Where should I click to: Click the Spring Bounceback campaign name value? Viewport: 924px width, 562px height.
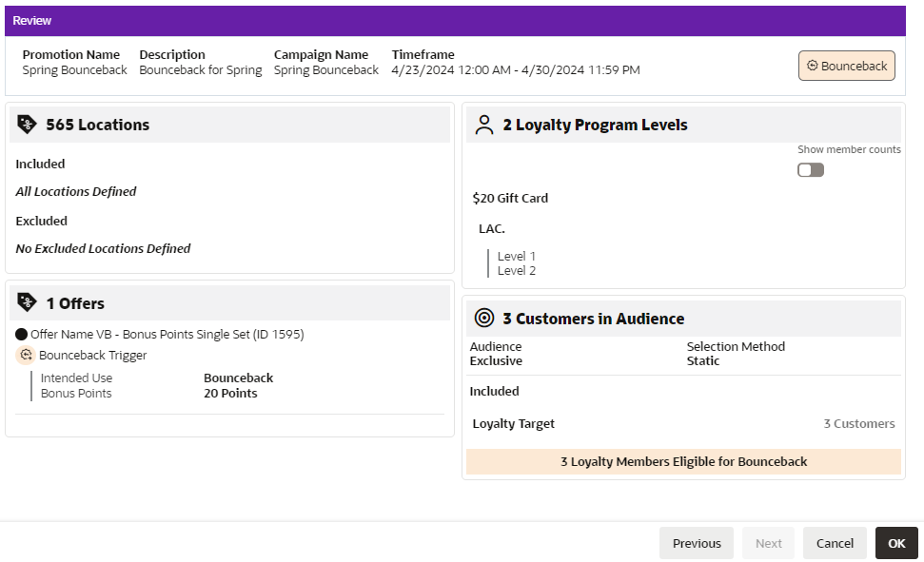pyautogui.click(x=325, y=70)
